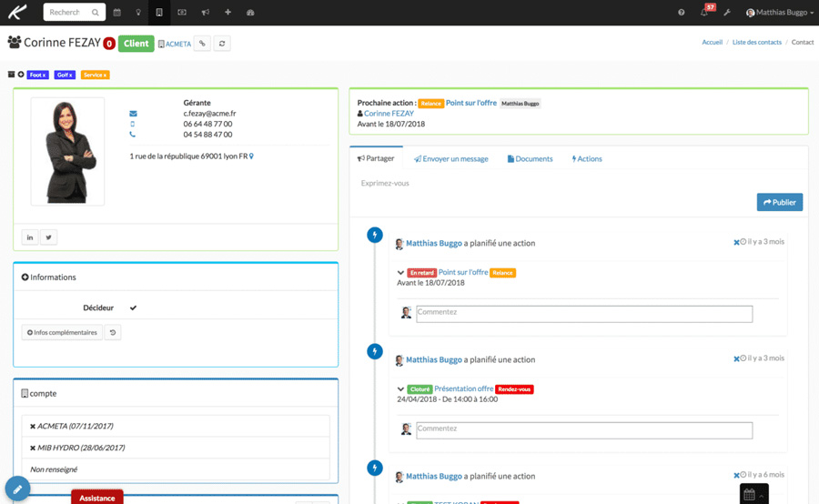Image resolution: width=819 pixels, height=504 pixels.
Task: Toggle the Décideur checkmark
Action: click(x=133, y=308)
